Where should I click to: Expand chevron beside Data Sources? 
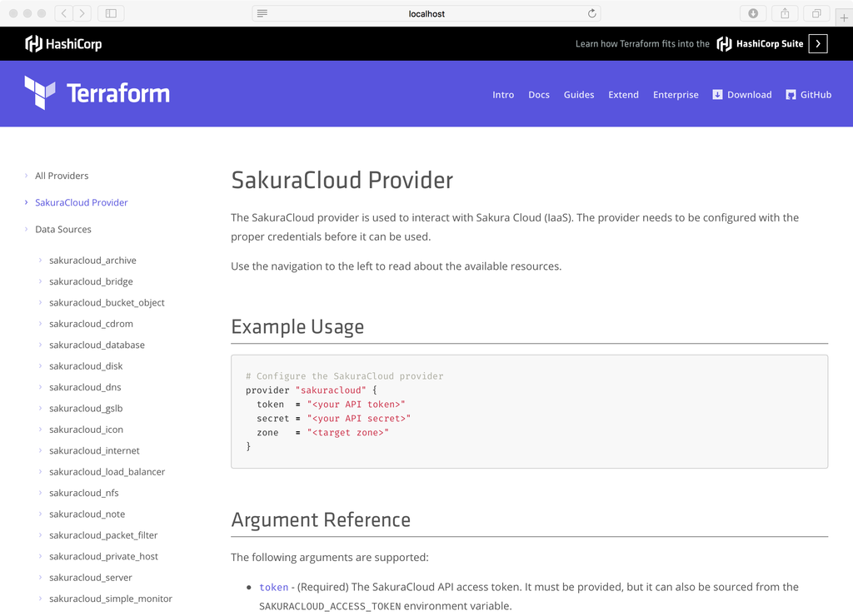(x=26, y=230)
